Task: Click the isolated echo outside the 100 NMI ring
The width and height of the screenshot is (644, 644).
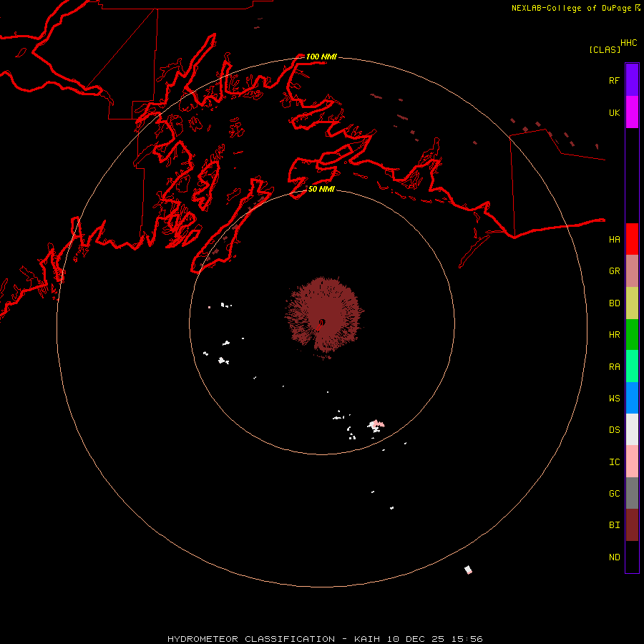Action: [468, 570]
